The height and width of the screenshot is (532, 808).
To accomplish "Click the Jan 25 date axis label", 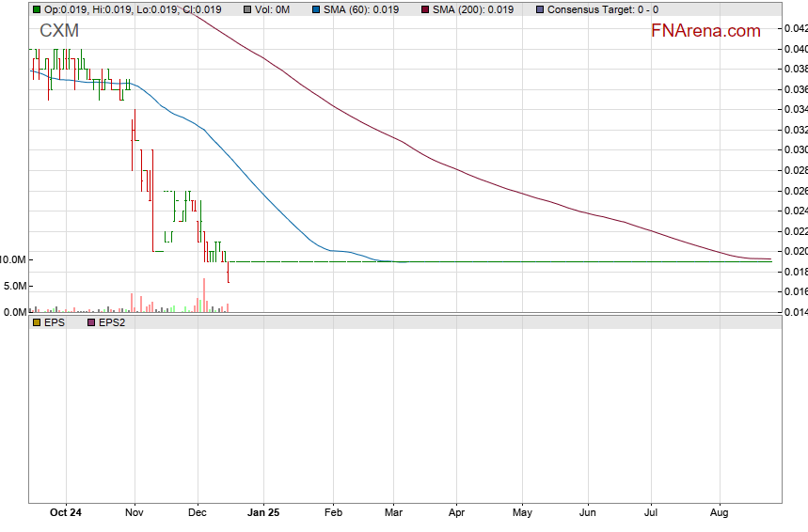I will tap(262, 513).
